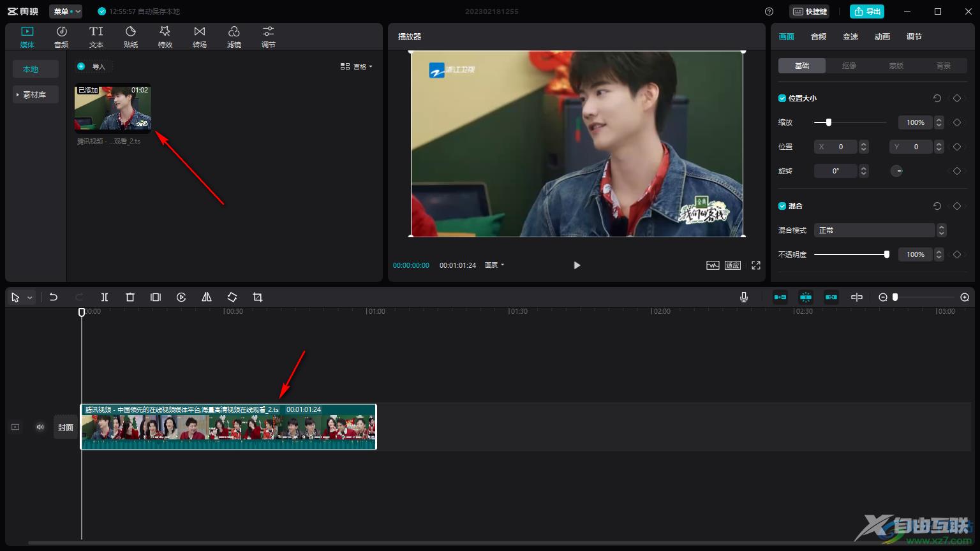Click the 不透明度 opacity slider
The height and width of the screenshot is (551, 980).
click(851, 254)
